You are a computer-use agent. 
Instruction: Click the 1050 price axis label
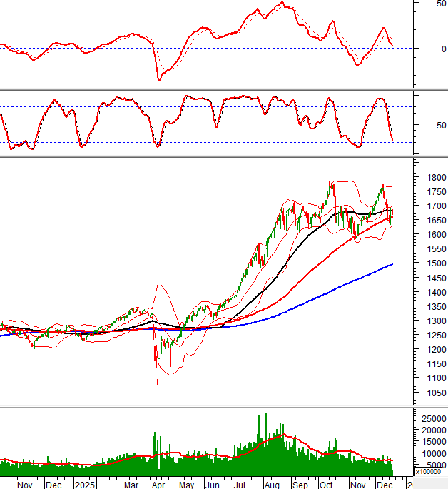click(x=429, y=393)
